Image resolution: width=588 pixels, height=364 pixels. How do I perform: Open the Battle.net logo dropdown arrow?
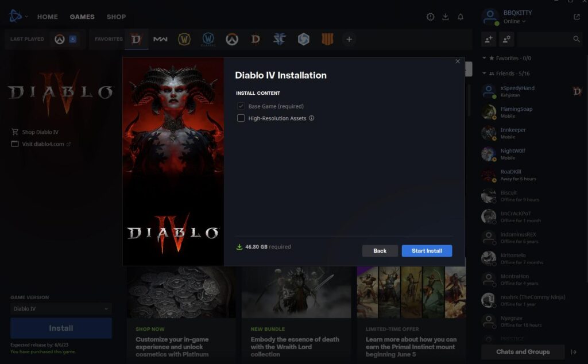26,17
